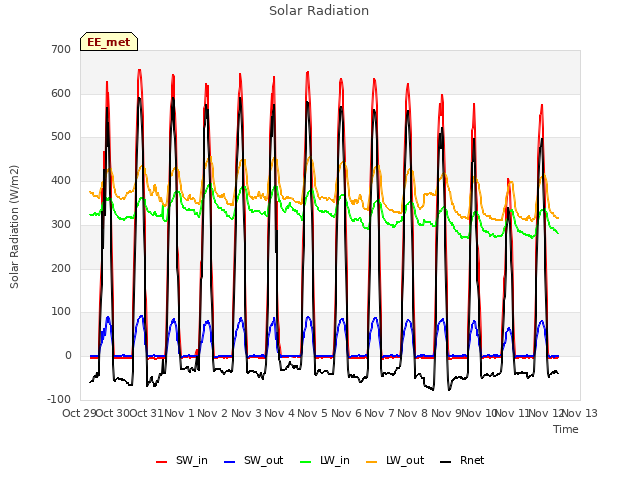The height and width of the screenshot is (480, 640).
Task: Click the Oct 29 x-axis date label
Action: tap(79, 413)
